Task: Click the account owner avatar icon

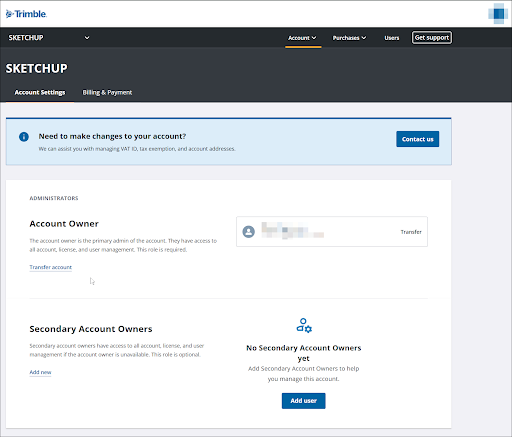Action: coord(249,232)
